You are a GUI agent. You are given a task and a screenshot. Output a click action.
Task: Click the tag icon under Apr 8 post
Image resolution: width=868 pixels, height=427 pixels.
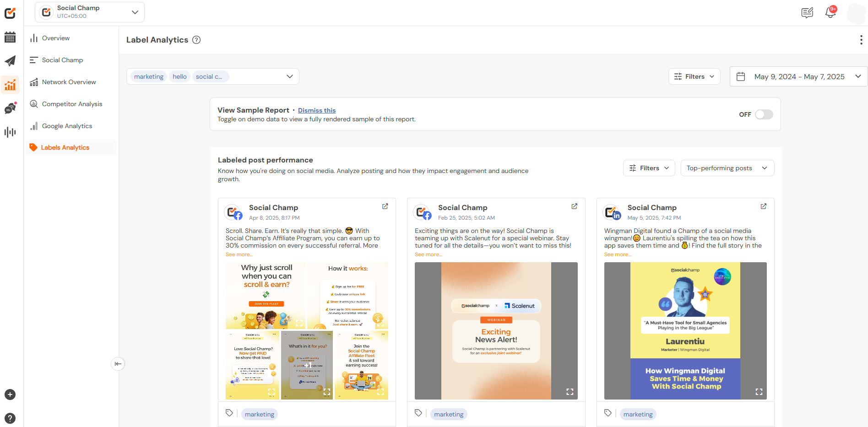coord(229,413)
